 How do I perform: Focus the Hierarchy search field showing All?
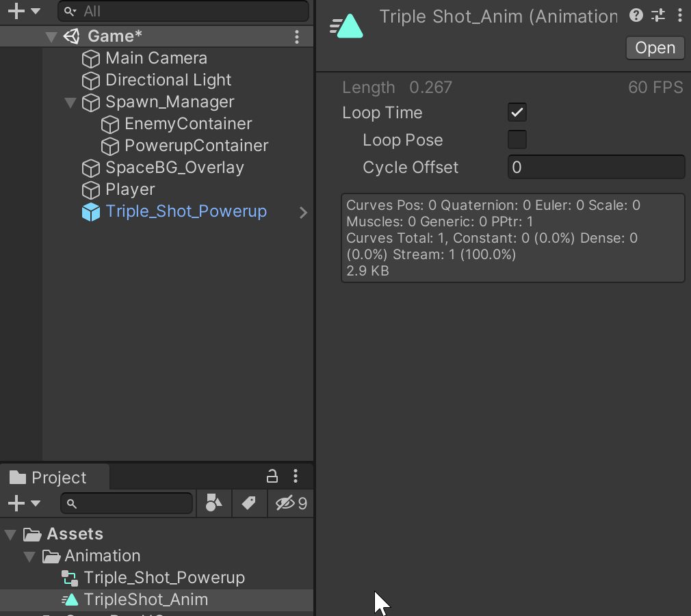point(183,11)
